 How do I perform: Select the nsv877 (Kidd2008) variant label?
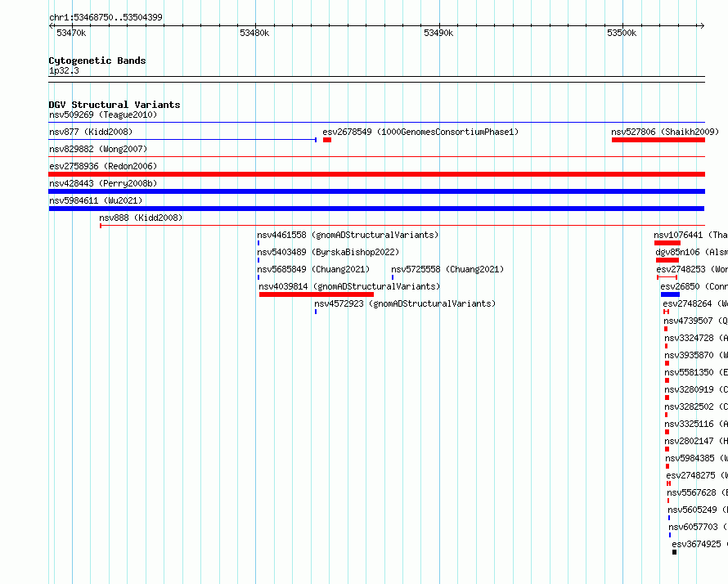point(91,132)
